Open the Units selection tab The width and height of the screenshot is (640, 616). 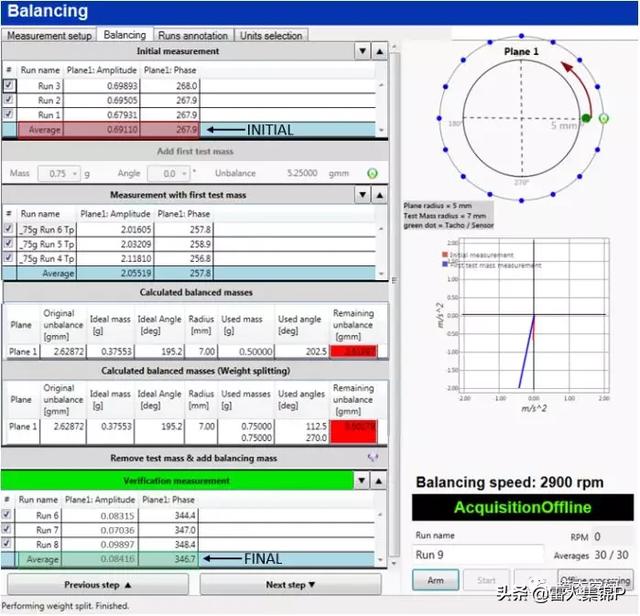(x=271, y=36)
